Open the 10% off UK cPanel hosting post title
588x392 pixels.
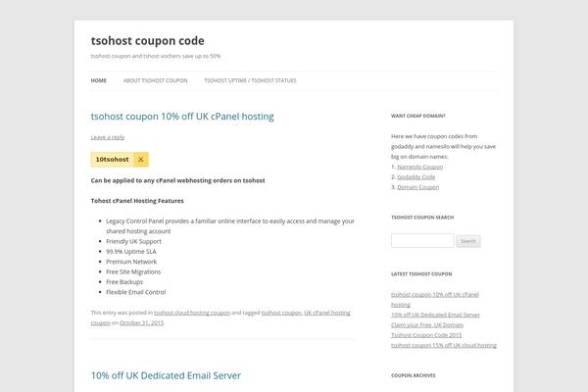[182, 116]
